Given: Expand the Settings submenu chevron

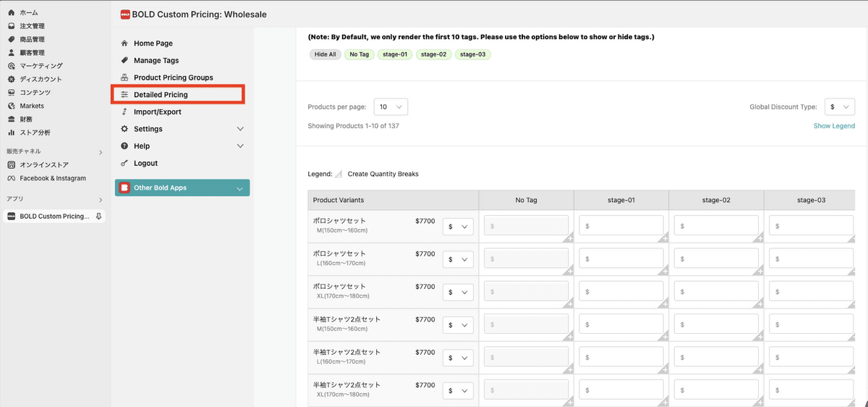Looking at the screenshot, I should 241,129.
